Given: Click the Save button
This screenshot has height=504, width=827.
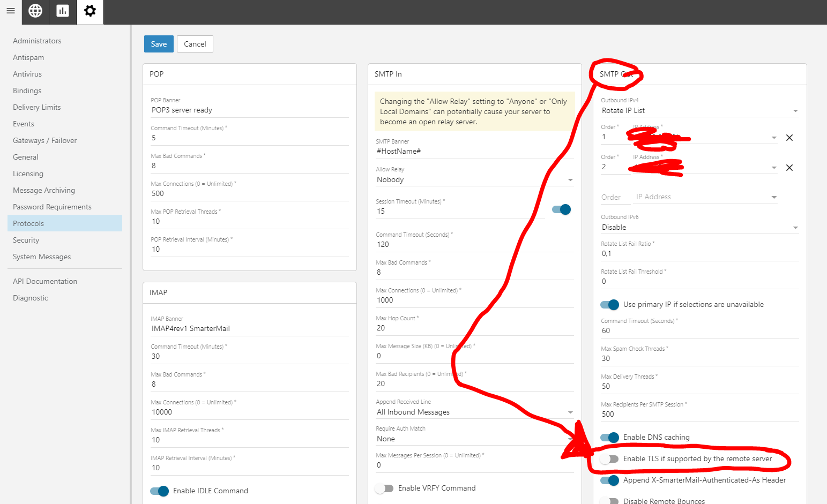Looking at the screenshot, I should [159, 44].
